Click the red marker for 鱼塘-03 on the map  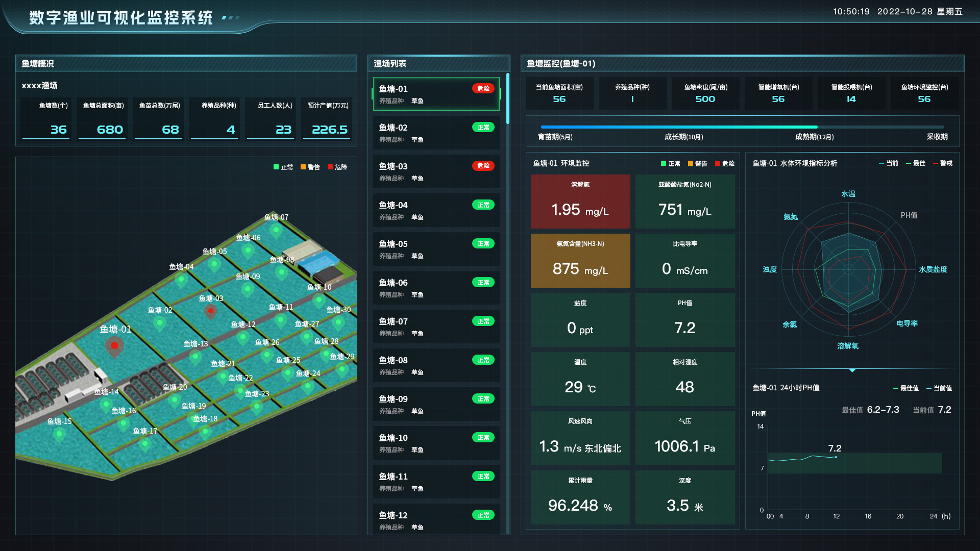tap(210, 310)
